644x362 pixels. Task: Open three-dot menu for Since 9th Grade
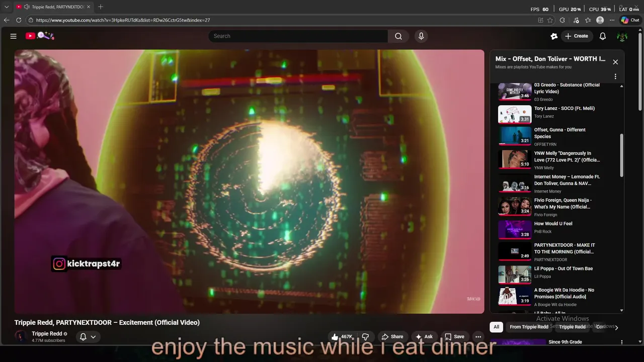coord(622,342)
